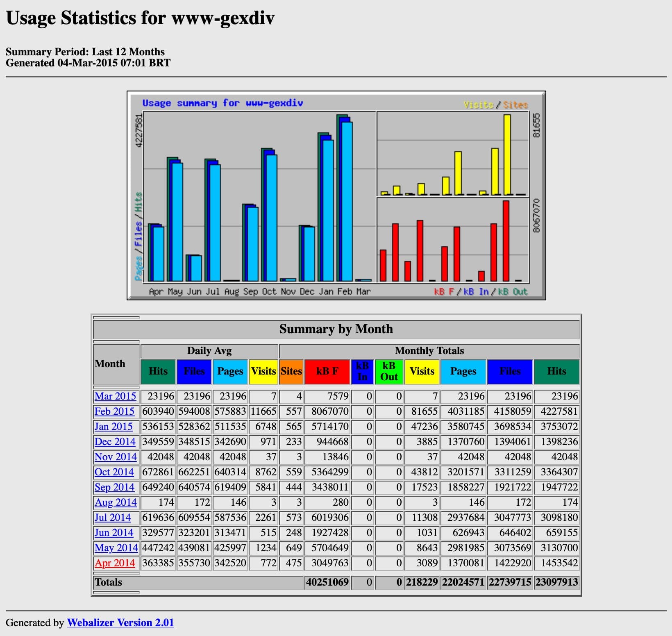
Task: Click the green kB Out column header
Action: click(389, 371)
